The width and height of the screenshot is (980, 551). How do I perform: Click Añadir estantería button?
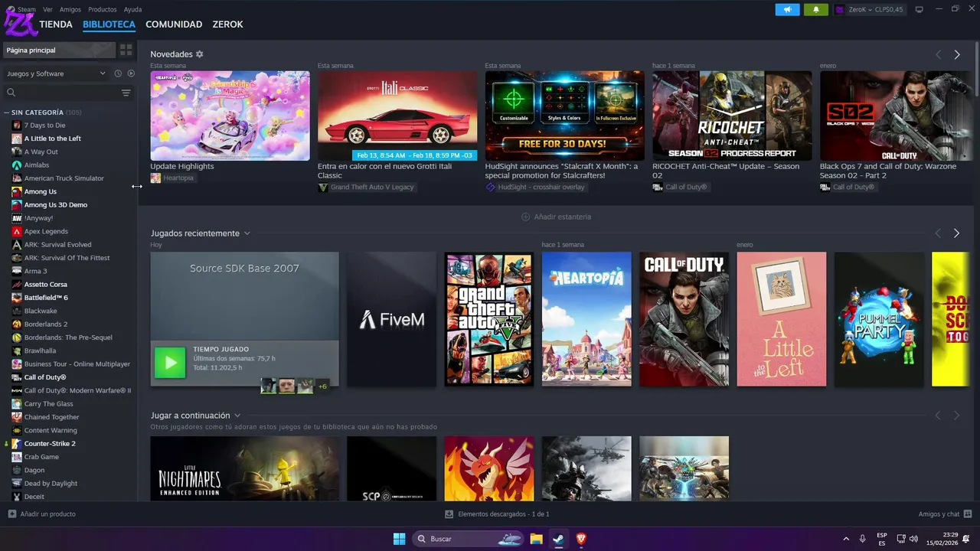(x=556, y=217)
